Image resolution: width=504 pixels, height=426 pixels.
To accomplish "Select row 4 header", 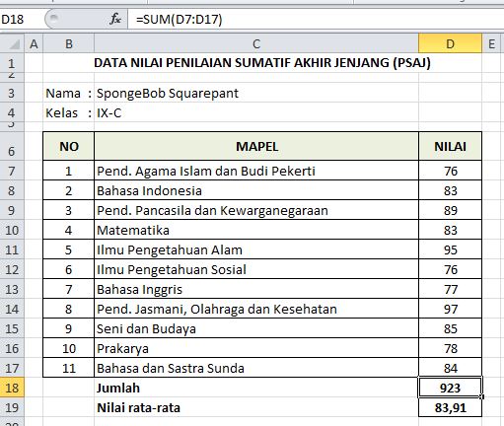I will [x=12, y=112].
